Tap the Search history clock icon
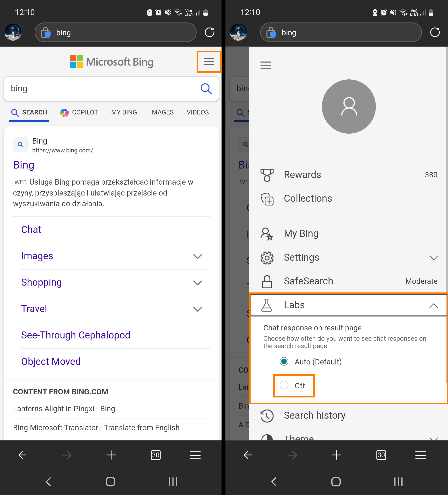The width and height of the screenshot is (448, 495). [x=267, y=416]
